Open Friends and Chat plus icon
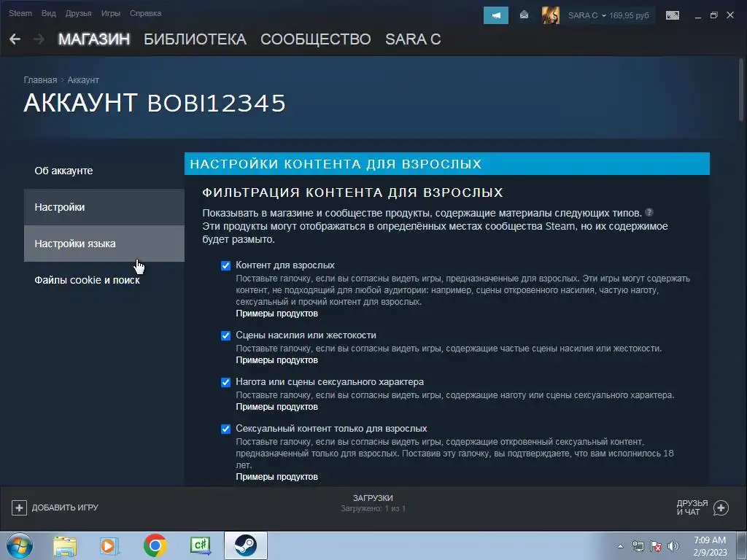747x560 pixels. point(721,507)
